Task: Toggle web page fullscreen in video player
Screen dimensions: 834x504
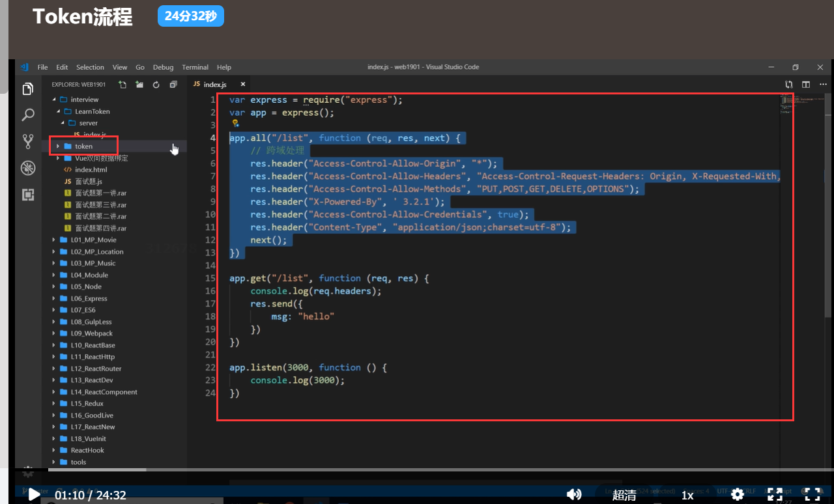Action: (x=775, y=495)
